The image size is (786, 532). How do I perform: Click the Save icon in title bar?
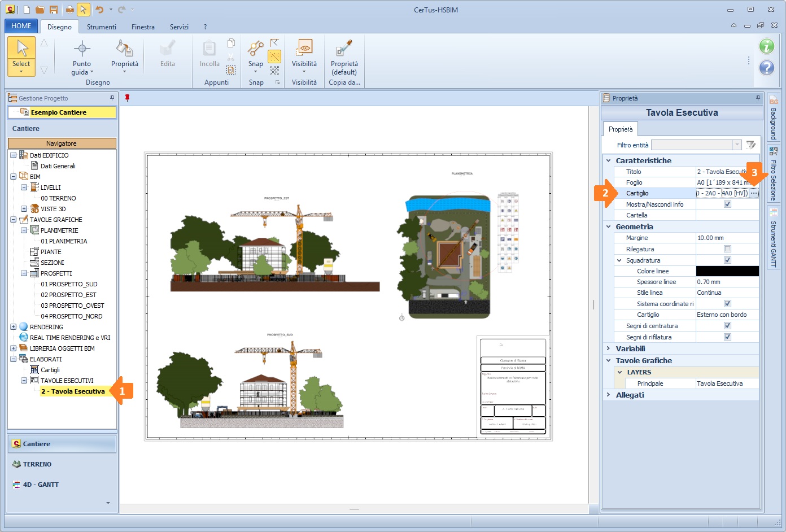pyautogui.click(x=54, y=10)
